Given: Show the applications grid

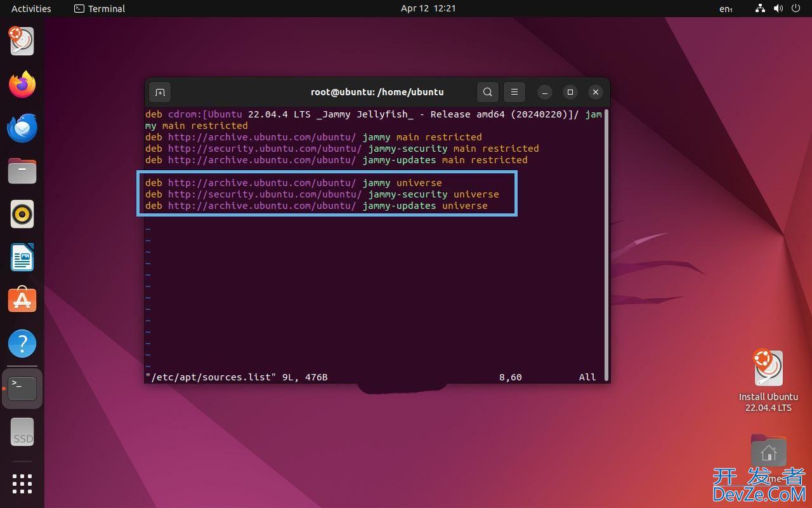Looking at the screenshot, I should click(x=22, y=484).
